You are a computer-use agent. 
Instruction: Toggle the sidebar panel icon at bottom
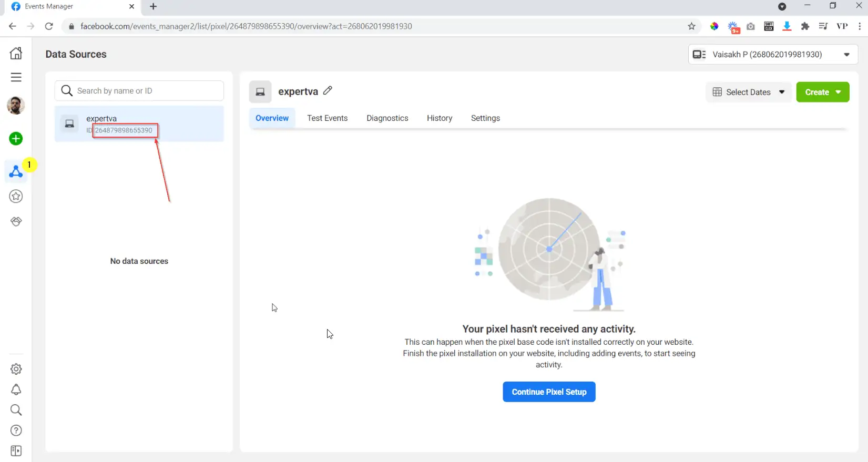16,451
